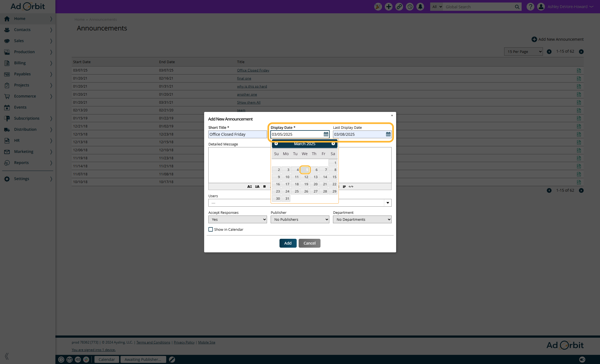Expand the Users dropdown arrow
This screenshot has height=364, width=600.
tap(388, 203)
